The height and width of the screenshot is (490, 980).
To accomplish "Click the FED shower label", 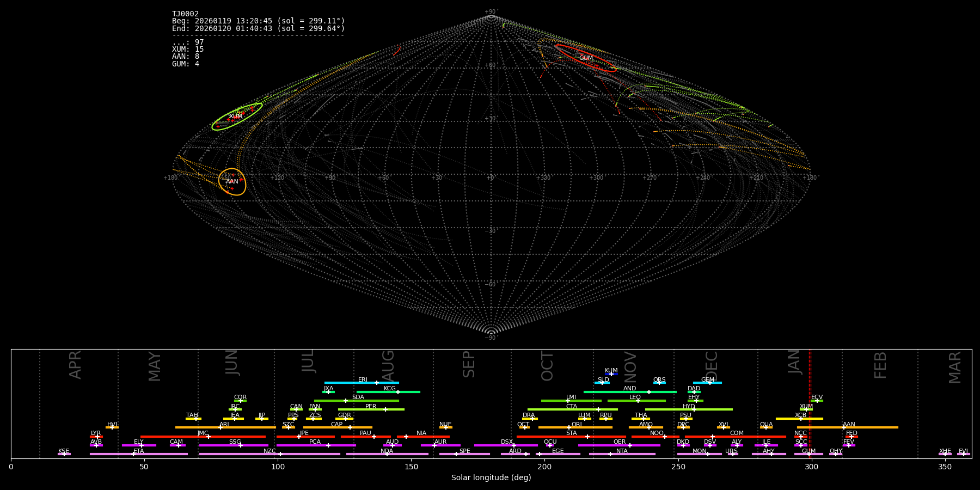I will (x=852, y=433).
